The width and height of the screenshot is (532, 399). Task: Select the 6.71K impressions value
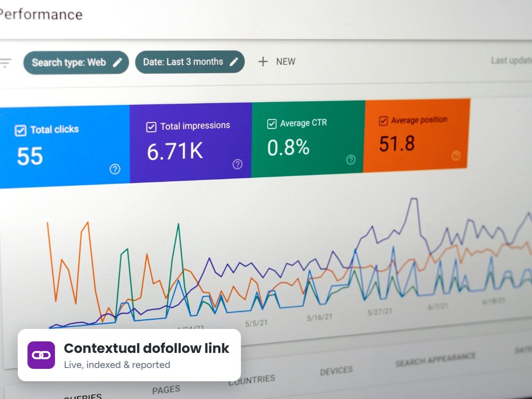tap(175, 152)
